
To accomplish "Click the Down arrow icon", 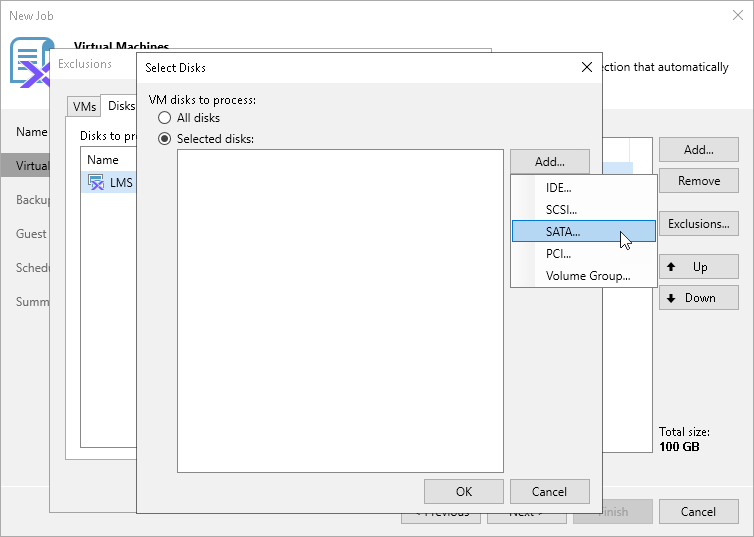I will point(671,298).
